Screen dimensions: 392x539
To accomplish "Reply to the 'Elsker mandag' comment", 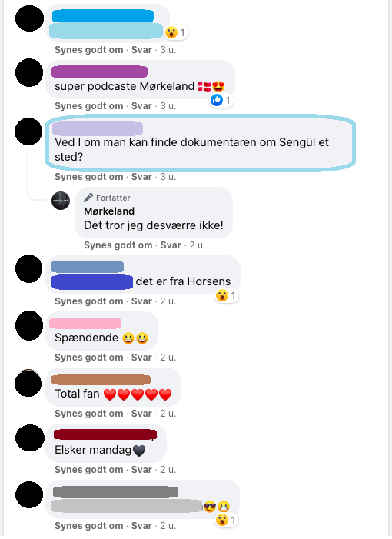I will click(x=141, y=470).
